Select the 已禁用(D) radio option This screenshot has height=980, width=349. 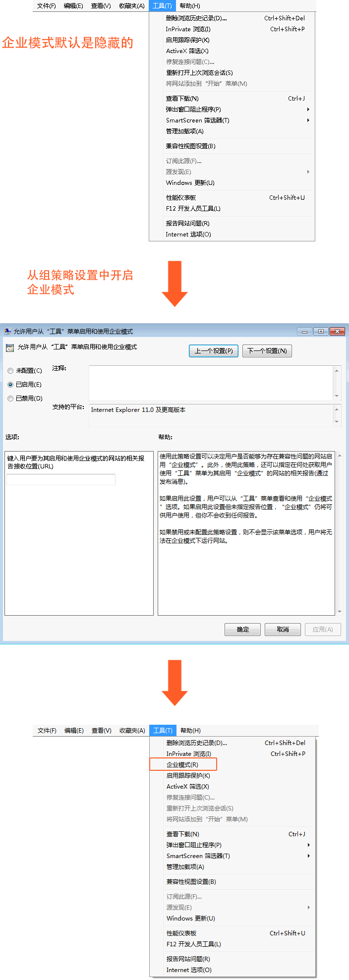pyautogui.click(x=10, y=399)
